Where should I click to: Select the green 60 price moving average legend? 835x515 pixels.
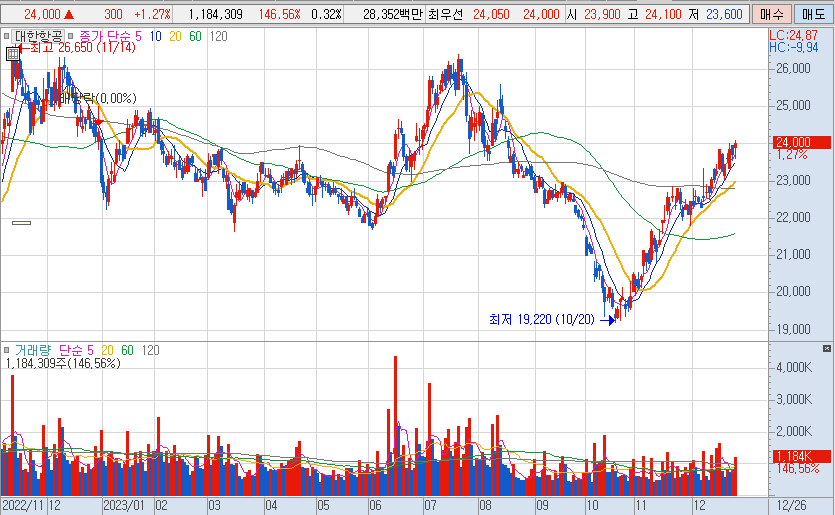pos(195,36)
